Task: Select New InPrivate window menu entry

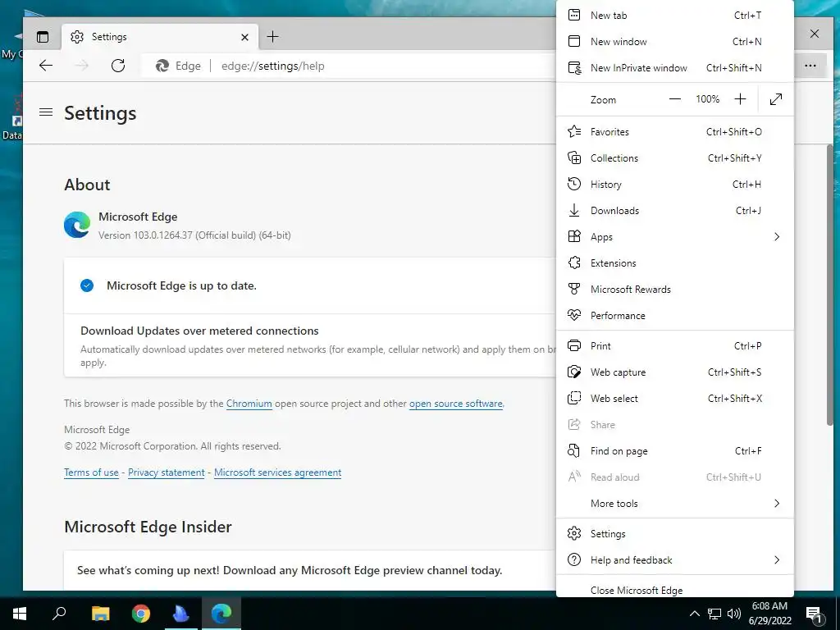Action: point(675,68)
